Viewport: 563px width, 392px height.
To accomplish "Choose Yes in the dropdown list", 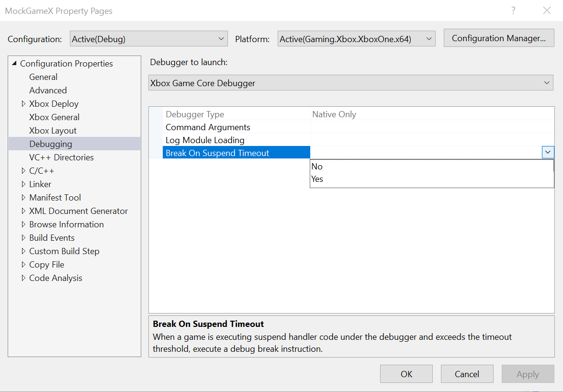I will (x=432, y=179).
